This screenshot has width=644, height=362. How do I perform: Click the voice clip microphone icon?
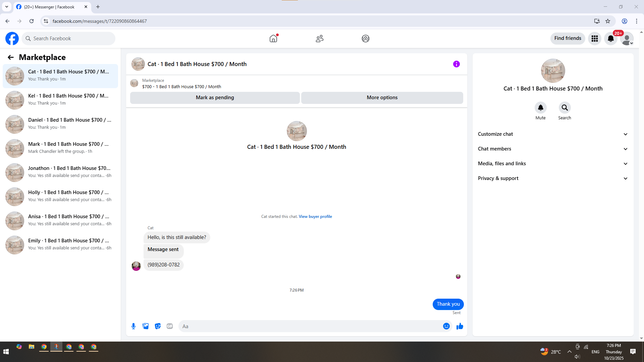tap(133, 326)
